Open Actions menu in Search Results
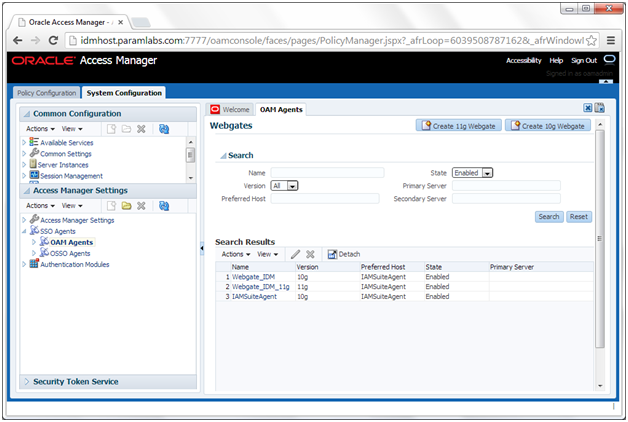This screenshot has height=422, width=628. [236, 254]
